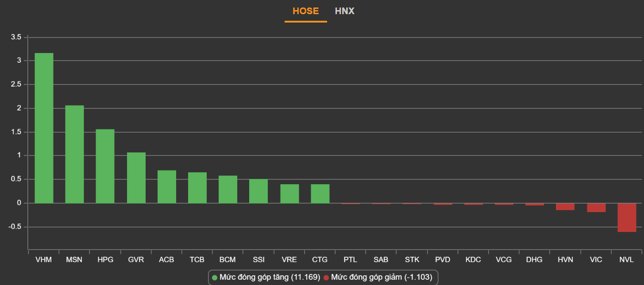Click the HVN red bar
The height and width of the screenshot is (285, 644).
click(x=565, y=206)
